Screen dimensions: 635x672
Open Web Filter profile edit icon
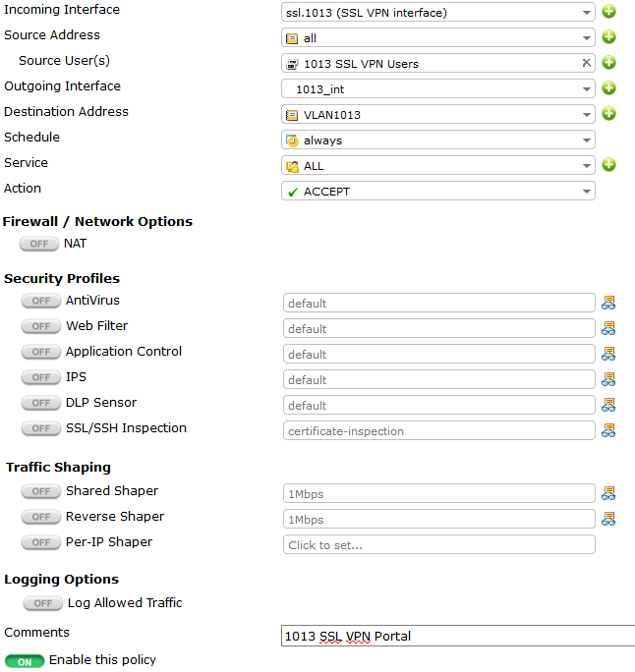click(x=608, y=328)
